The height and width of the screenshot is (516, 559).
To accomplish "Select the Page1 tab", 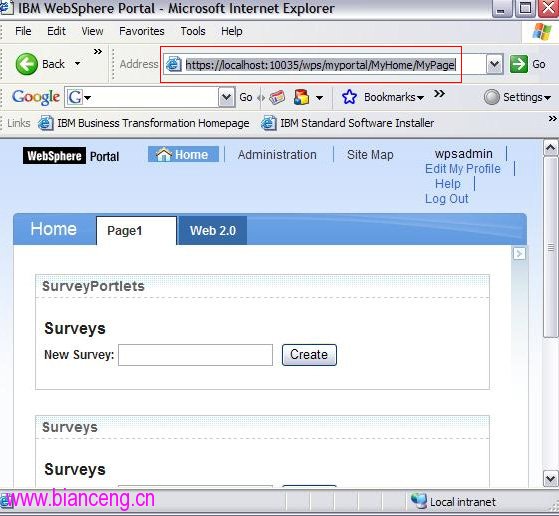I will pos(136,231).
